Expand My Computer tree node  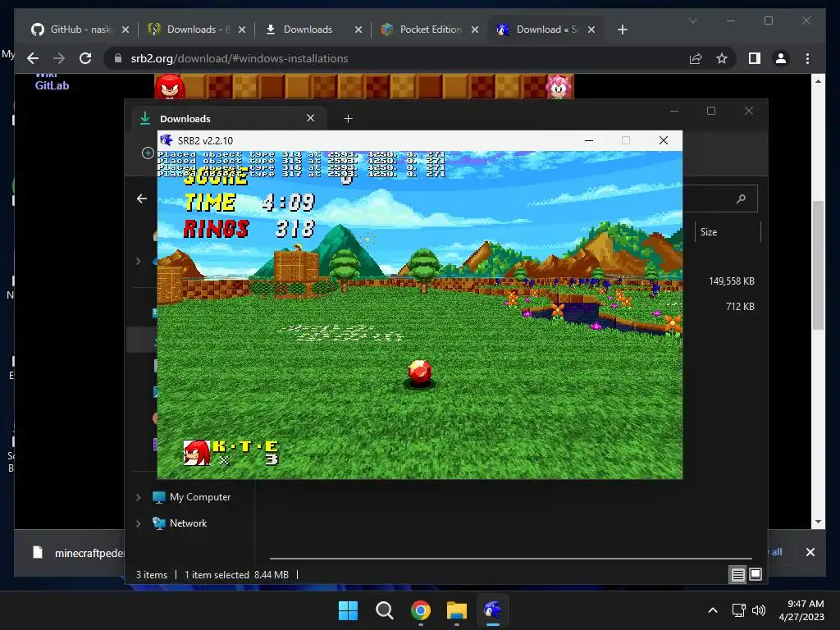point(138,497)
